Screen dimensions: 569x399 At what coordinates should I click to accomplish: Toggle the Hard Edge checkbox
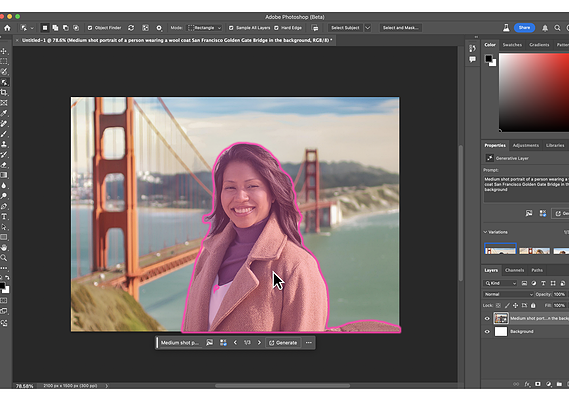276,28
